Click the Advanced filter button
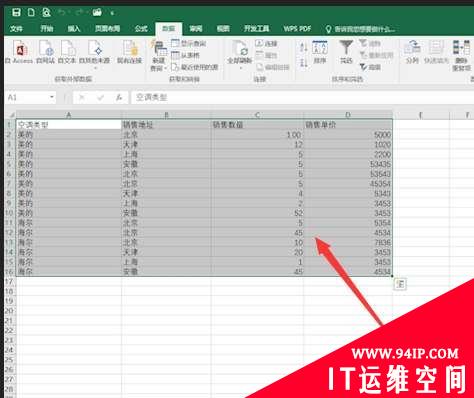 [370, 67]
